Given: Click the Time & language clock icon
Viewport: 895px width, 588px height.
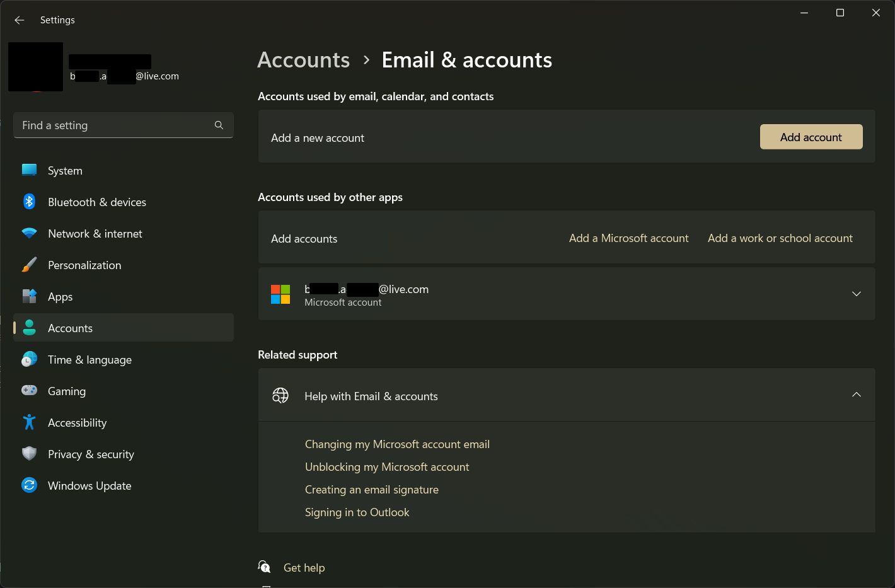Looking at the screenshot, I should [x=29, y=359].
